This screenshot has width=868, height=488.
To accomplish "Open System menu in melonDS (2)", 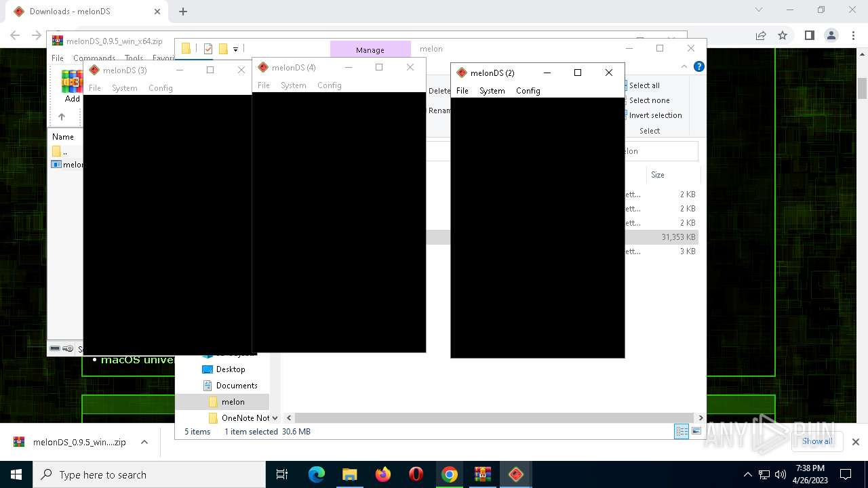I will point(492,91).
